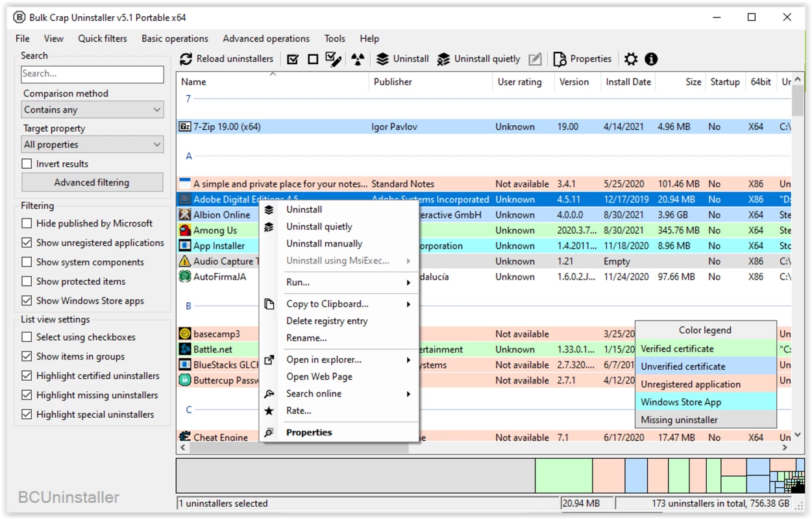Open the Quick filters menu
Image resolution: width=812 pixels, height=519 pixels.
(x=103, y=38)
